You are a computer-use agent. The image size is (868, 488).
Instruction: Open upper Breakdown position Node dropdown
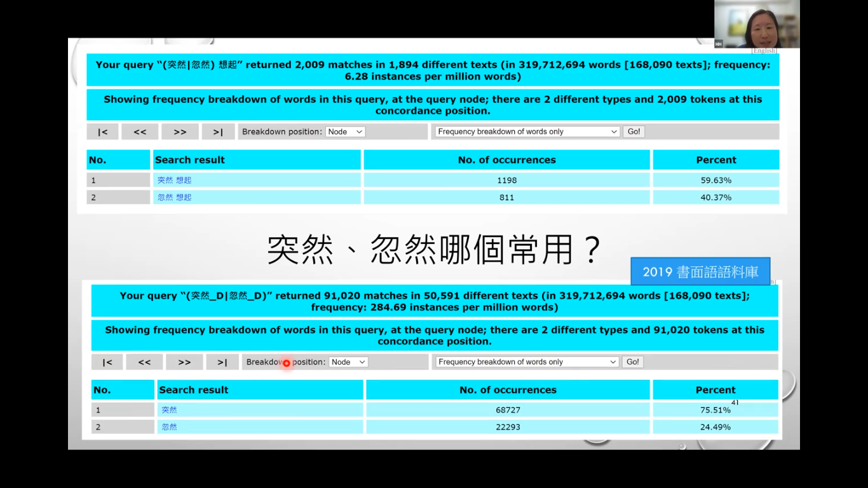pyautogui.click(x=345, y=132)
